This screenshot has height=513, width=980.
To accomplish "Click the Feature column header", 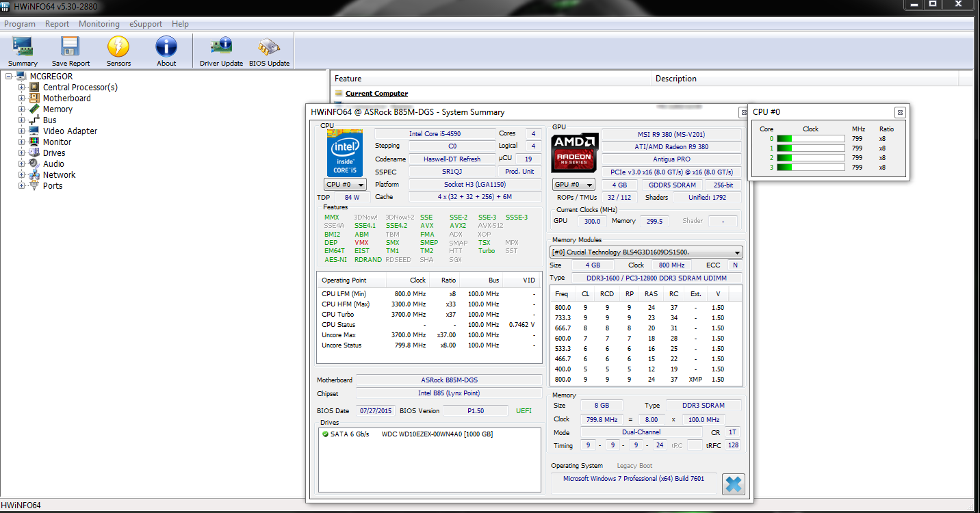I will pyautogui.click(x=491, y=79).
